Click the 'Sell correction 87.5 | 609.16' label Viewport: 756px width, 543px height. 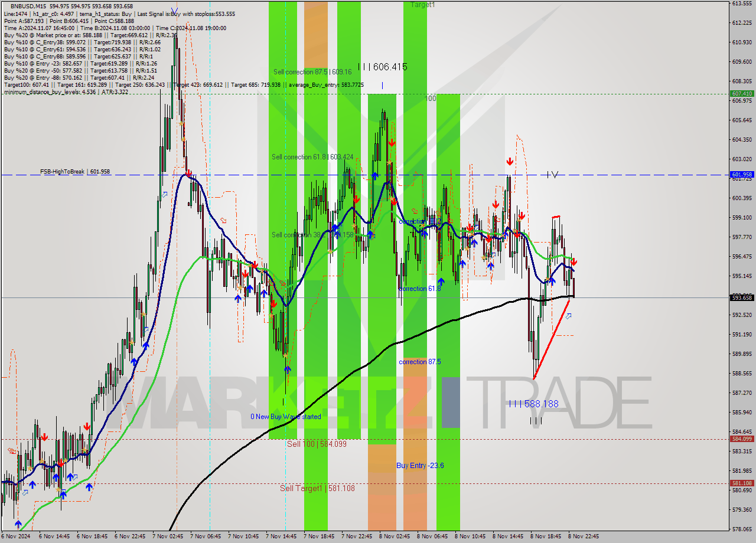click(x=312, y=72)
